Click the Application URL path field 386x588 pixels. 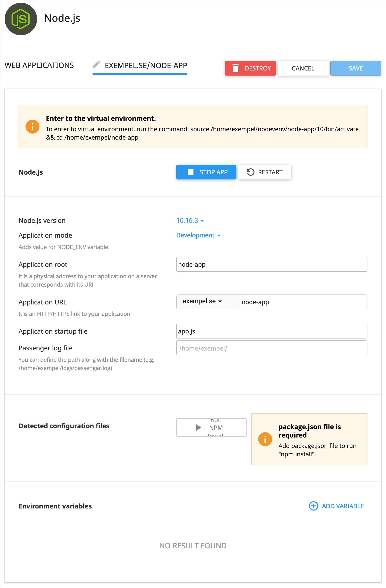[303, 302]
